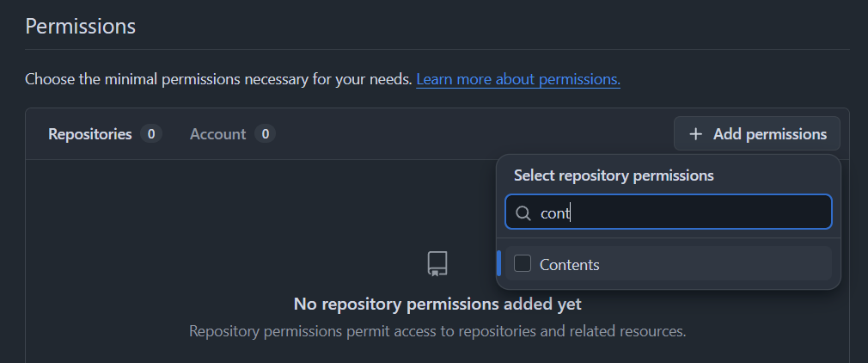Switch to the Repositories tab

90,134
